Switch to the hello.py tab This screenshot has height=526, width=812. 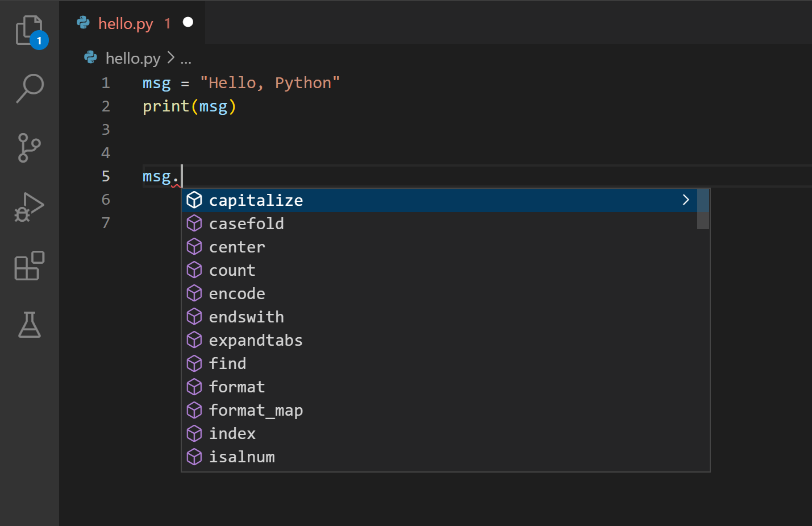[125, 23]
